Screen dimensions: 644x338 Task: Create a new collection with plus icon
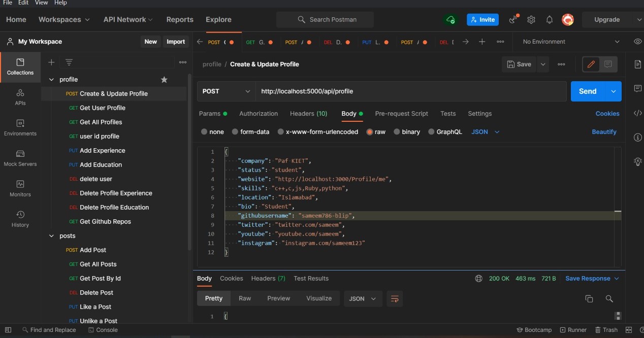[x=51, y=62]
